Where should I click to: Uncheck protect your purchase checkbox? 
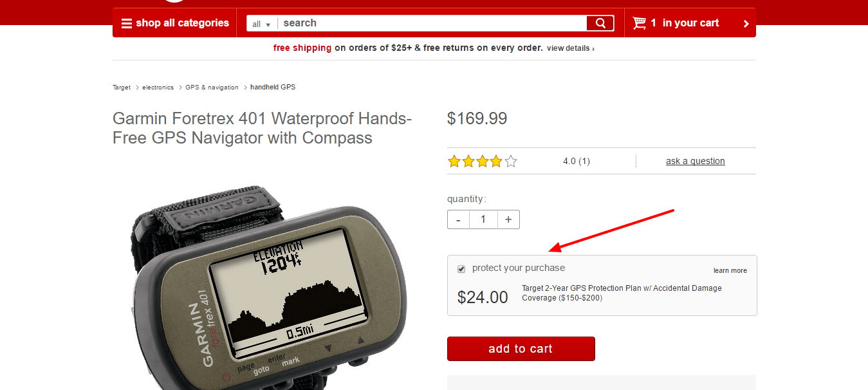point(461,268)
